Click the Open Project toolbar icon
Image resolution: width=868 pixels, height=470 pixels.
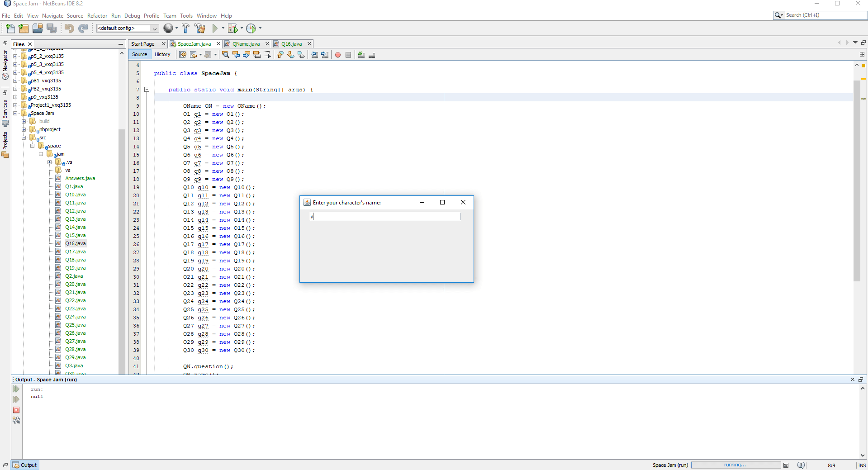[38, 28]
